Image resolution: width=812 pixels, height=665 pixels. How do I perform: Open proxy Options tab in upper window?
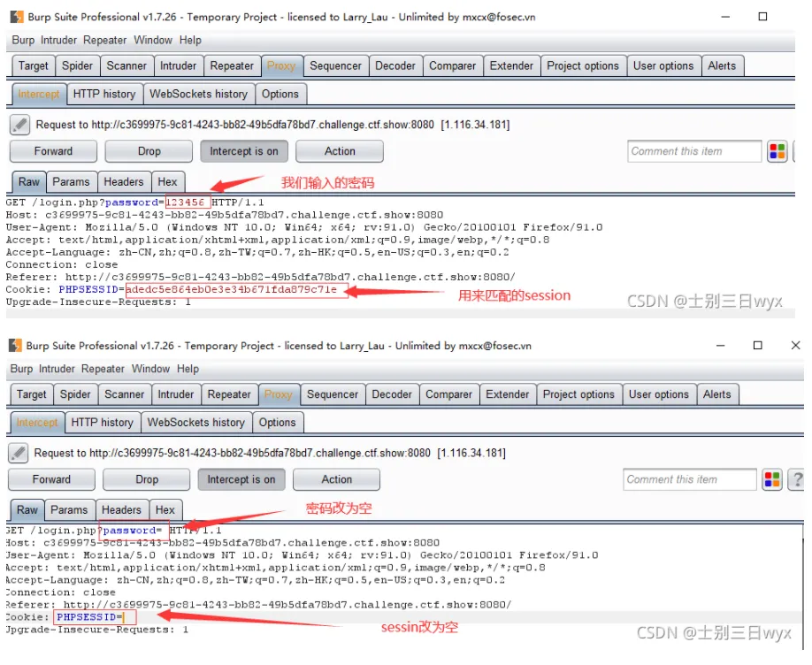tap(280, 94)
